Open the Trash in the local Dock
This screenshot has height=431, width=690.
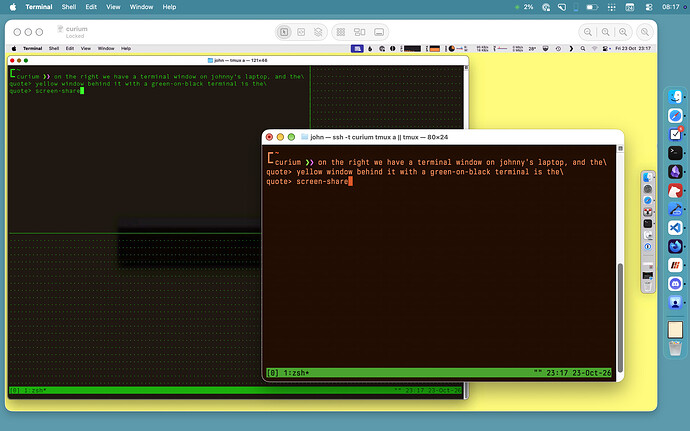675,349
